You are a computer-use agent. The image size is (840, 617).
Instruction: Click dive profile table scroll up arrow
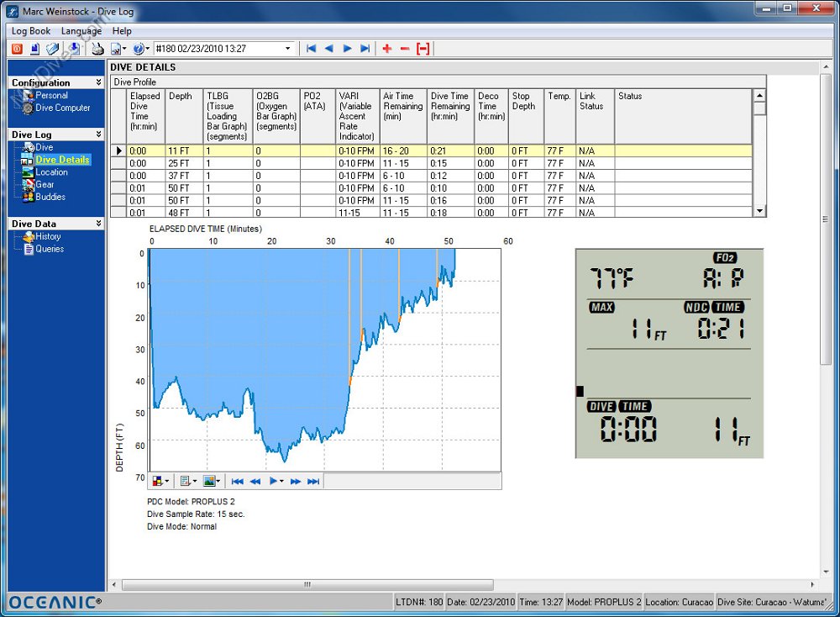[x=759, y=96]
